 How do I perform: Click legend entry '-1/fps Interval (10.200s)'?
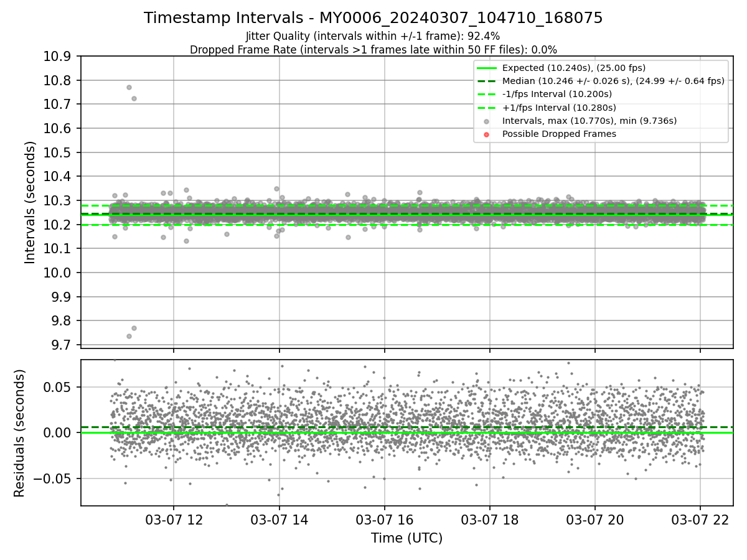(557, 94)
